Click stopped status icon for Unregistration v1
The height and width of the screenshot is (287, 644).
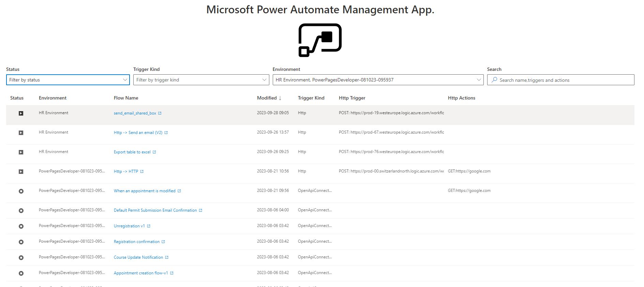pyautogui.click(x=21, y=226)
